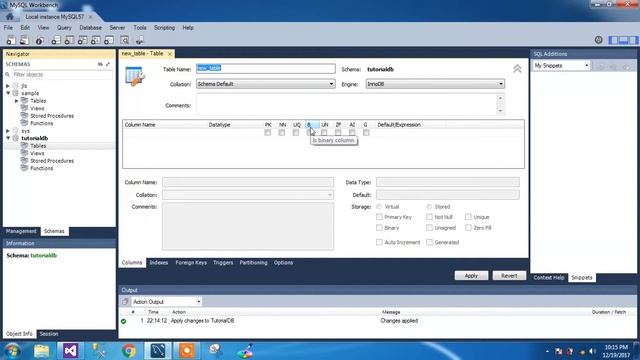The width and height of the screenshot is (640, 360).
Task: Switch to the Foreign Keys tab
Action: 191,262
